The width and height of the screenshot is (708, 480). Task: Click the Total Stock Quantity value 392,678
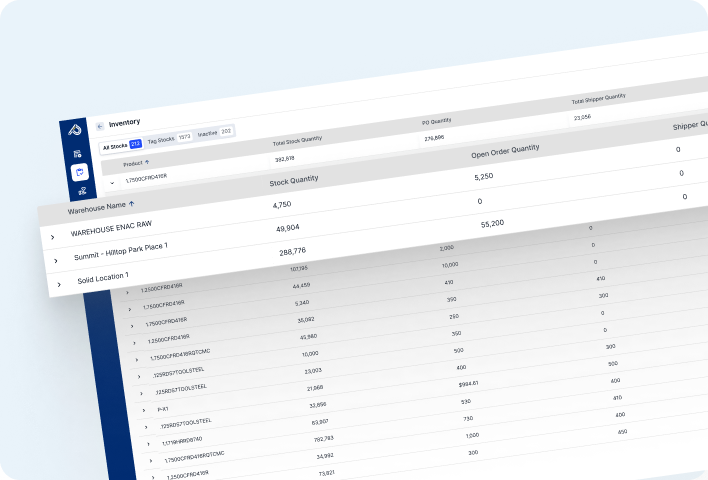pyautogui.click(x=284, y=159)
